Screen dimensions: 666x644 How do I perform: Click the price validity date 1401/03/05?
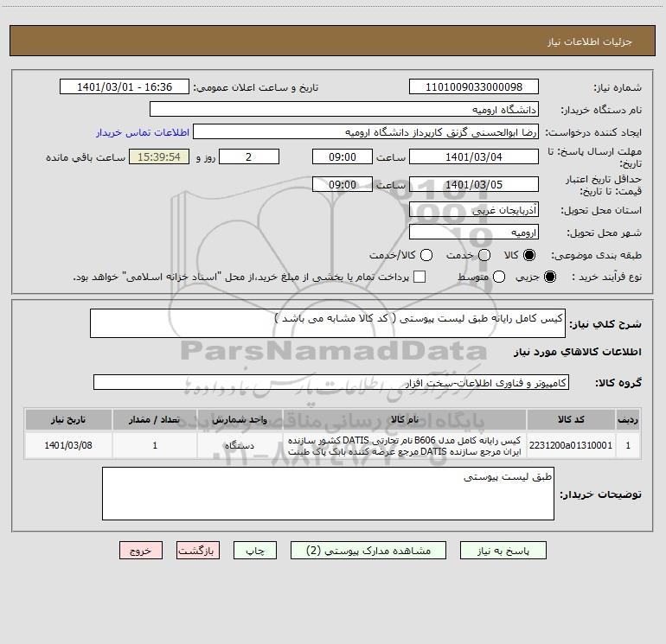474,184
